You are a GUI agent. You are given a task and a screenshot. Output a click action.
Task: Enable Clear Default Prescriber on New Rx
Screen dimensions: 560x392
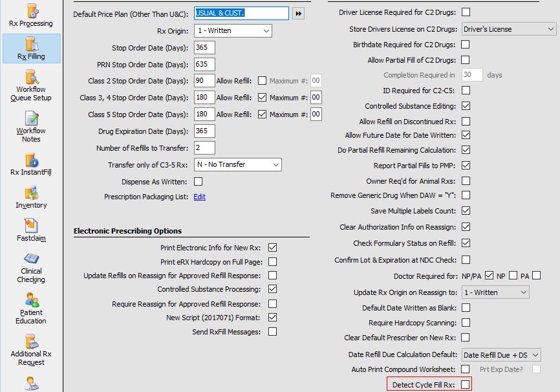[x=466, y=337]
